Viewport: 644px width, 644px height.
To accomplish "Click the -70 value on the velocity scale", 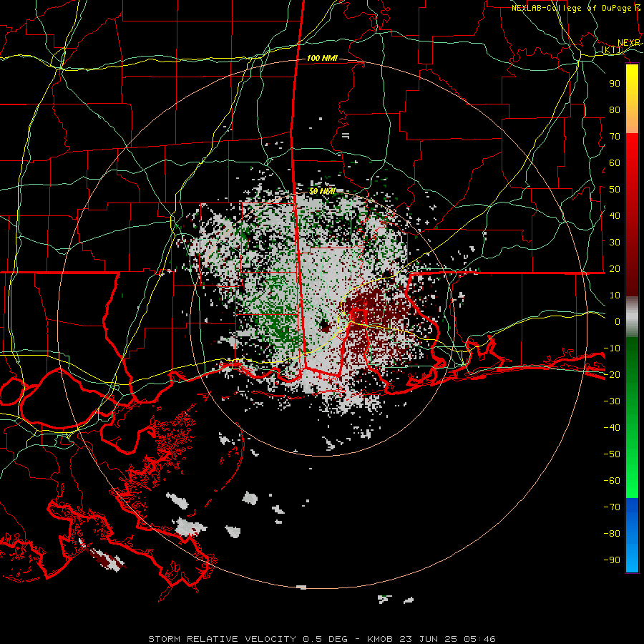I will coord(612,507).
